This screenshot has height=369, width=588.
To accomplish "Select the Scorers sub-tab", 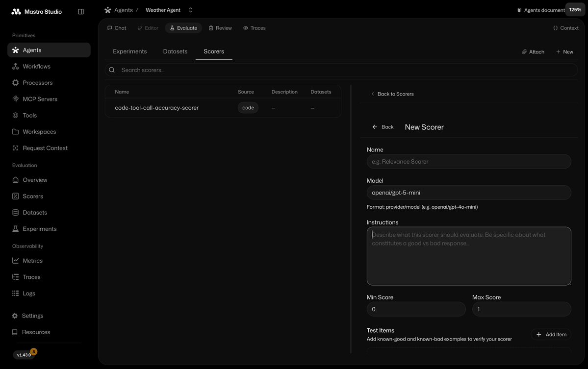I will click(x=214, y=51).
